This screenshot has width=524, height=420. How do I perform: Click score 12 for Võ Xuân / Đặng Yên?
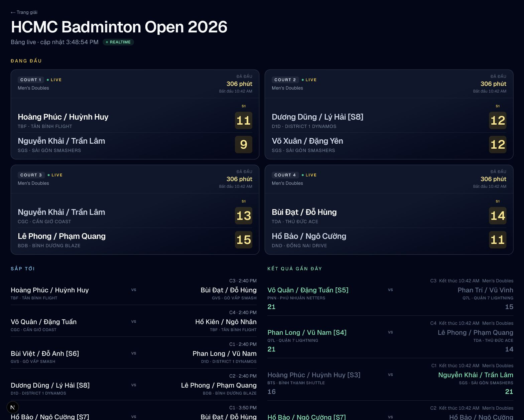498,144
